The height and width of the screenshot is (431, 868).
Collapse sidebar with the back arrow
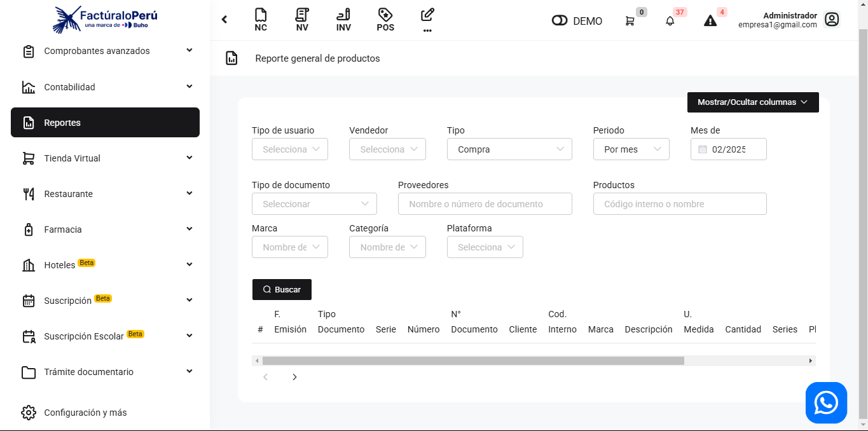tap(224, 20)
